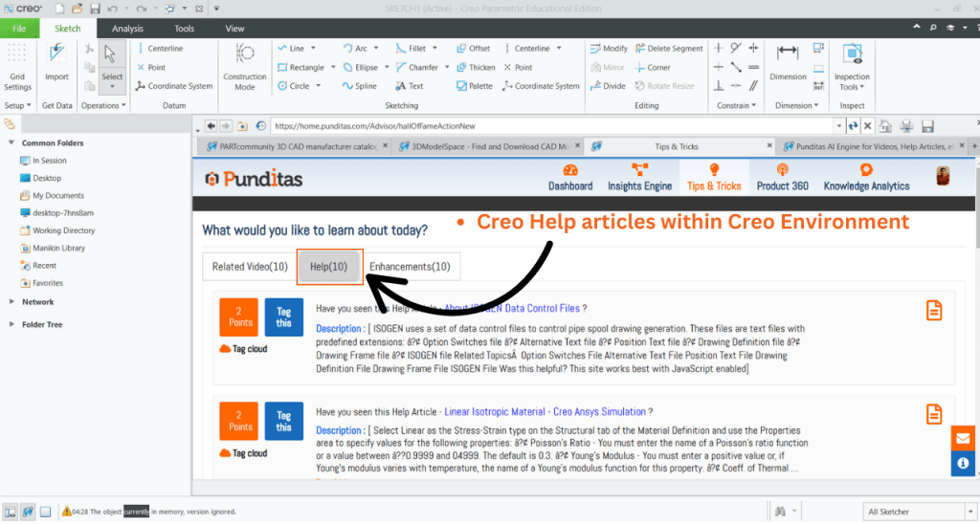Viewport: 980px width, 524px height.
Task: Open Linear Isotropic Material article link
Action: 545,412
